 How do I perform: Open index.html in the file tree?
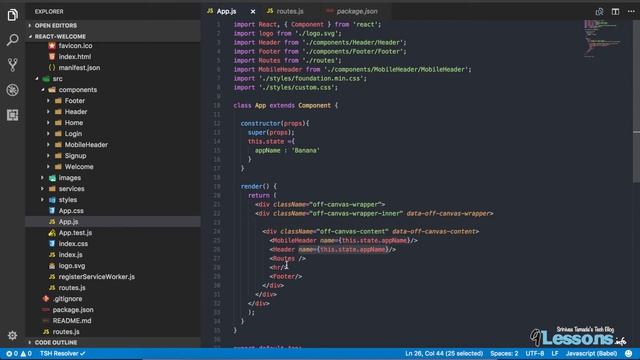pos(75,57)
